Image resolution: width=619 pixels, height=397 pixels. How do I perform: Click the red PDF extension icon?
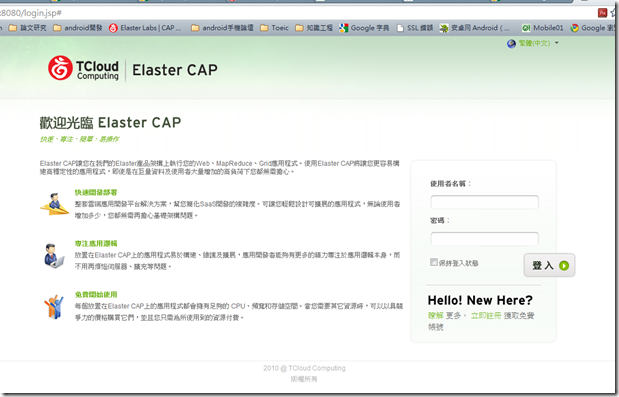click(x=602, y=13)
